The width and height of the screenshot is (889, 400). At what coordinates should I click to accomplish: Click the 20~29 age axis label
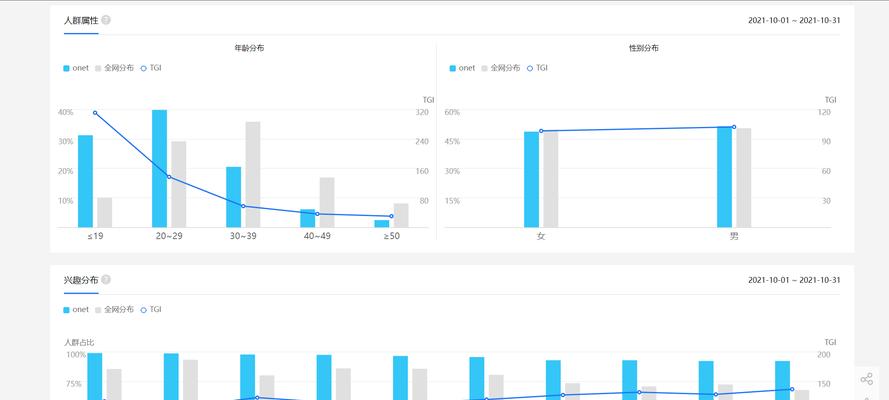click(169, 236)
